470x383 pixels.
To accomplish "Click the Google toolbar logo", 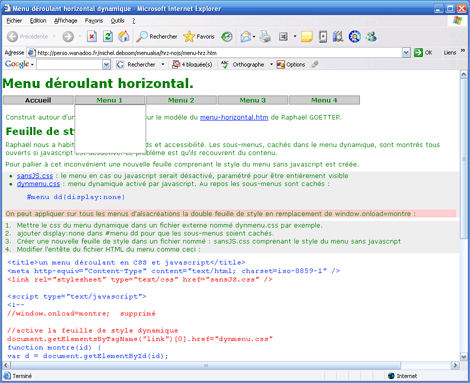I will coord(17,64).
